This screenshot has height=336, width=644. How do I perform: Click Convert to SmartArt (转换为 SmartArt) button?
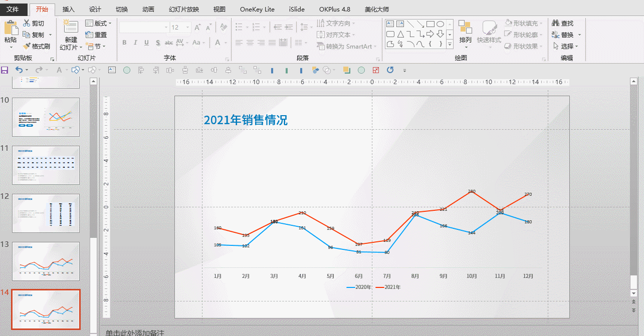click(x=347, y=46)
